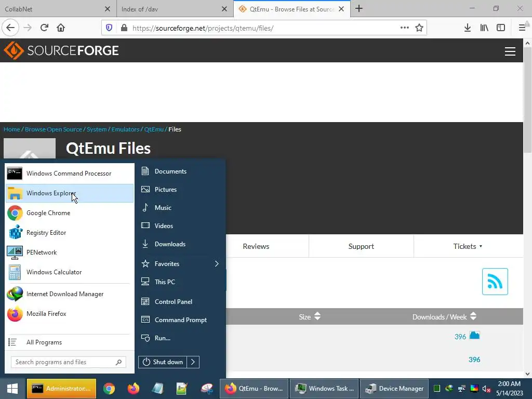Click the sourceforge.net URL address bar
Screen dimensions: 532x399
tap(263, 28)
